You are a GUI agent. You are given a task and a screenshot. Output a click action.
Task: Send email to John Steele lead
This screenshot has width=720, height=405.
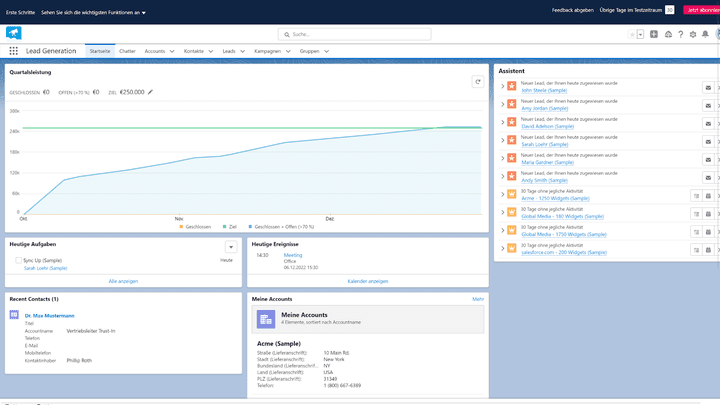708,88
